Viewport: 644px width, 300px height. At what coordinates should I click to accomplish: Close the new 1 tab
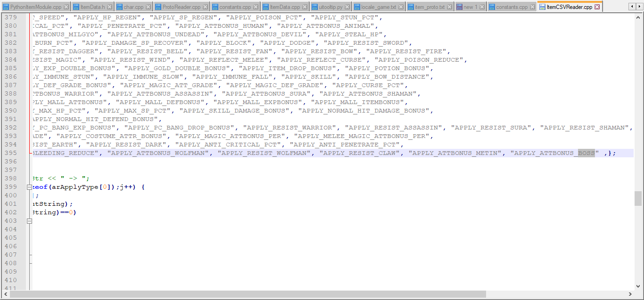(x=482, y=8)
